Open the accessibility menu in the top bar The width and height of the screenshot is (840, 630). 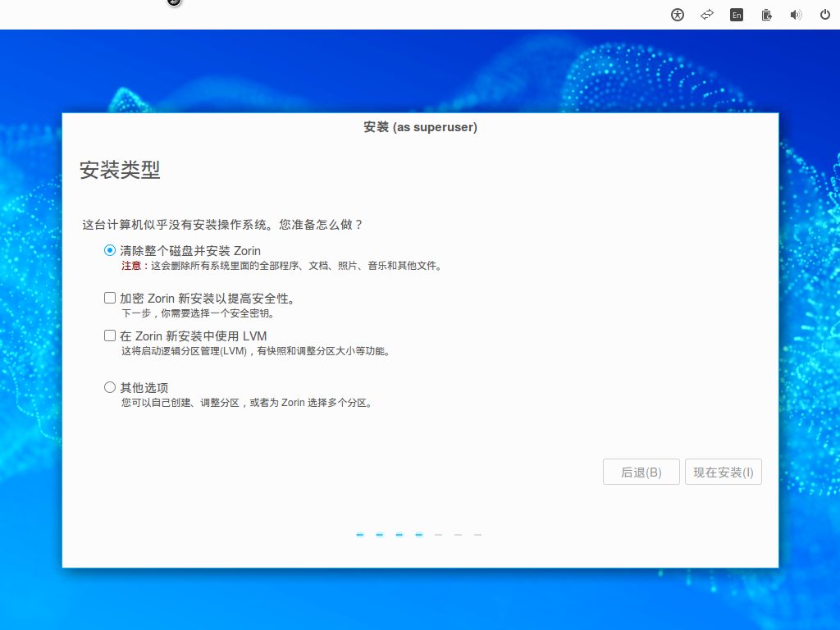(677, 14)
